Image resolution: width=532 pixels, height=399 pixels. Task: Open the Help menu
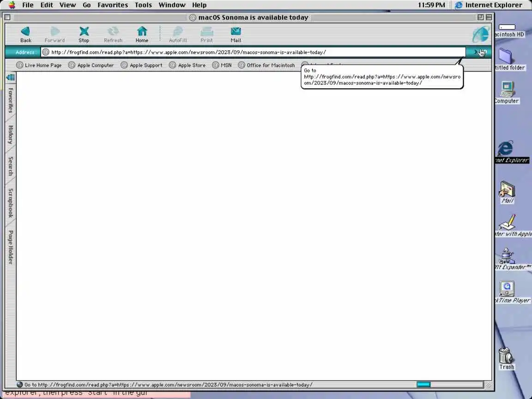[x=199, y=5]
